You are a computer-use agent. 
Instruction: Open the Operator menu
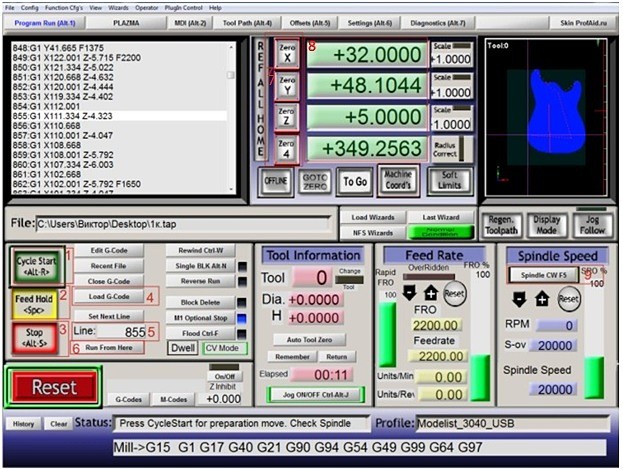(x=146, y=8)
